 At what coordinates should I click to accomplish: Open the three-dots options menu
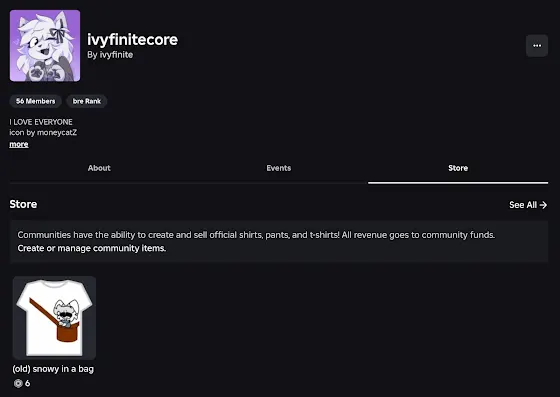[537, 46]
